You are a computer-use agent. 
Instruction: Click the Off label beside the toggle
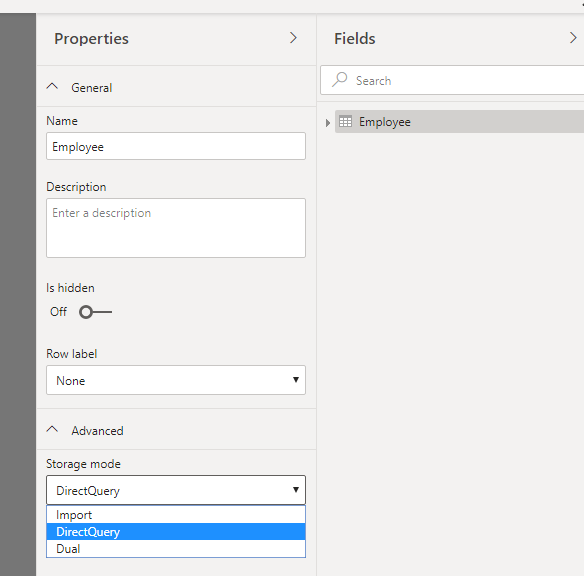pos(58,312)
